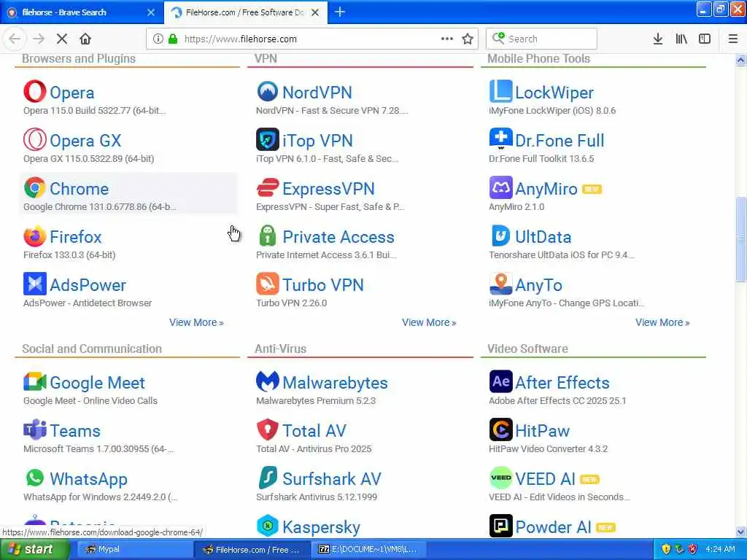Click the Opera logo icon
Image resolution: width=747 pixels, height=560 pixels.
pos(35,91)
